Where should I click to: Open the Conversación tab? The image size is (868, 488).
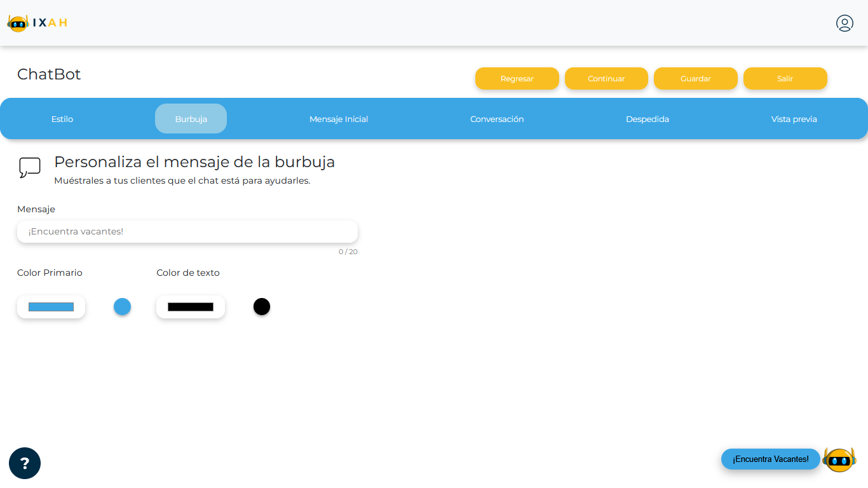497,119
